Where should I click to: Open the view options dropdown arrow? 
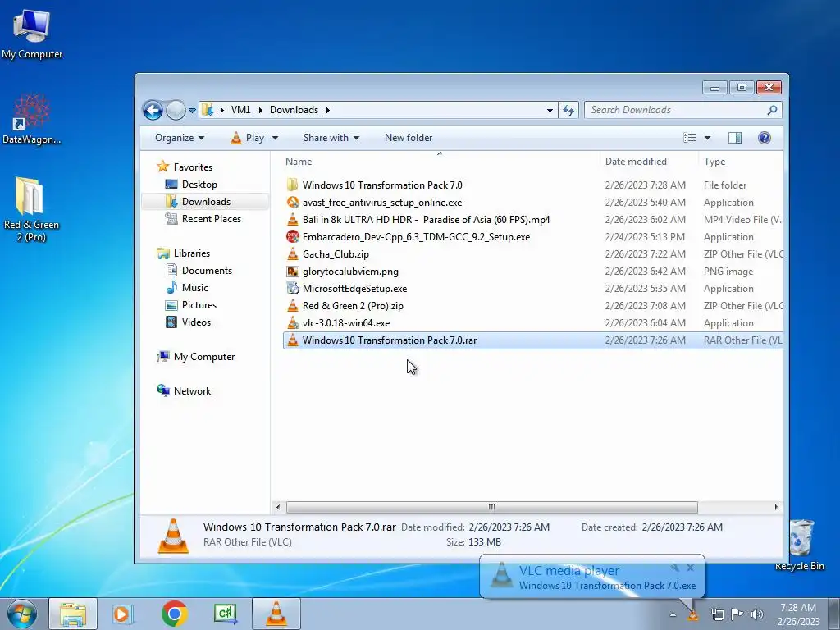(707, 138)
